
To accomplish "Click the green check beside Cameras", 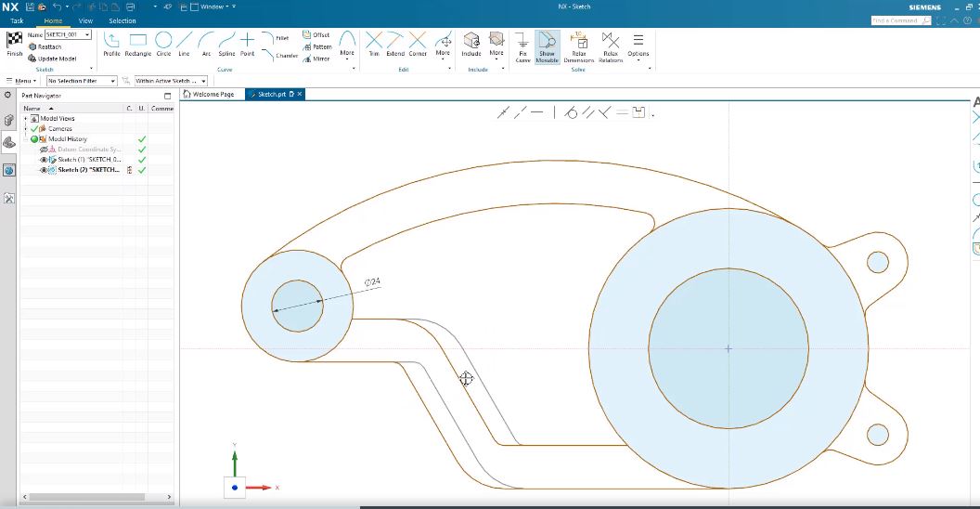I will (x=34, y=129).
